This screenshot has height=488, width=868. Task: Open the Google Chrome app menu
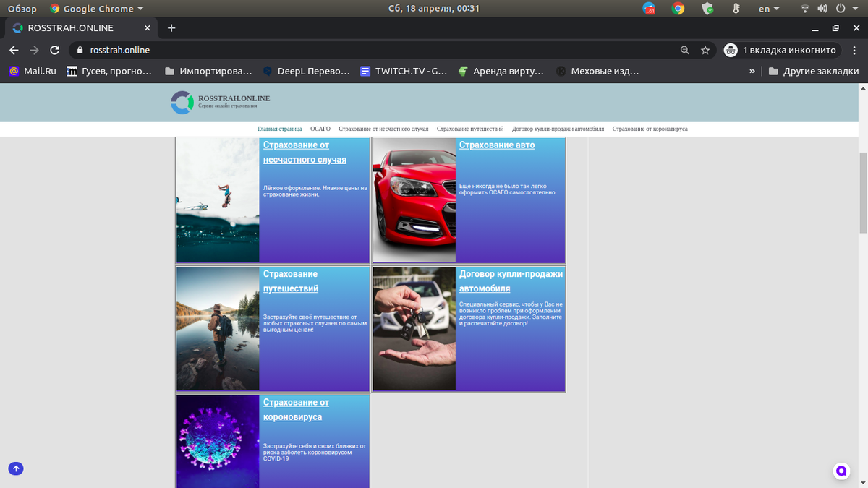tap(97, 9)
